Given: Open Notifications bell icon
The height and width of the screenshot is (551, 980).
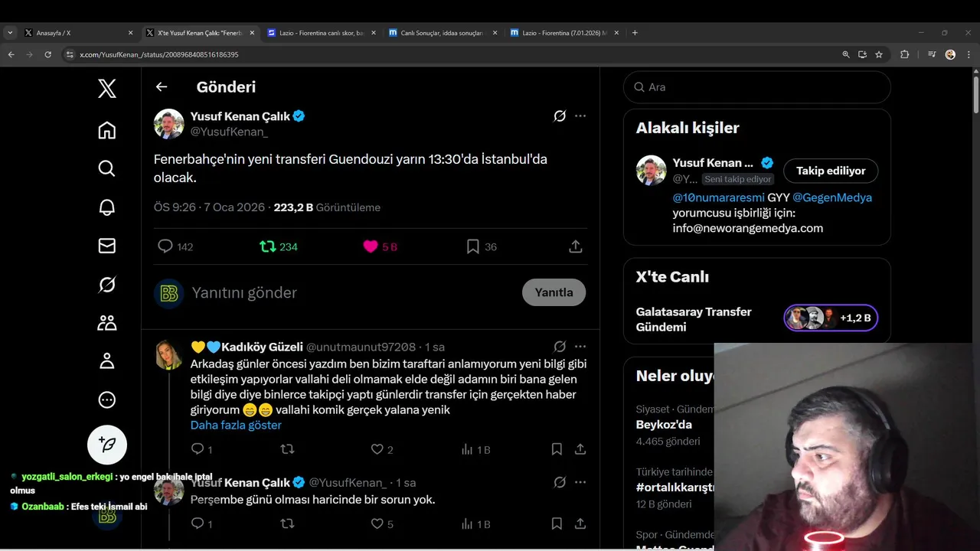Looking at the screenshot, I should pyautogui.click(x=107, y=207).
